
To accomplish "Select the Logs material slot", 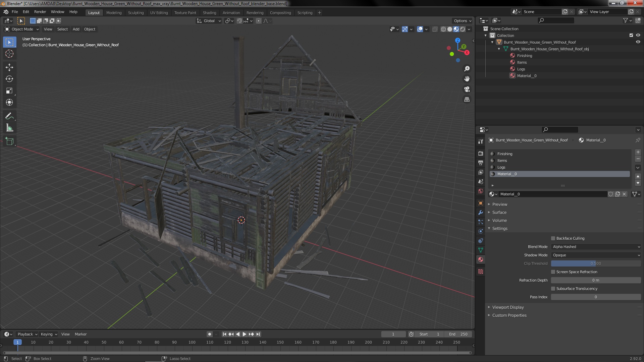I will [x=559, y=167].
